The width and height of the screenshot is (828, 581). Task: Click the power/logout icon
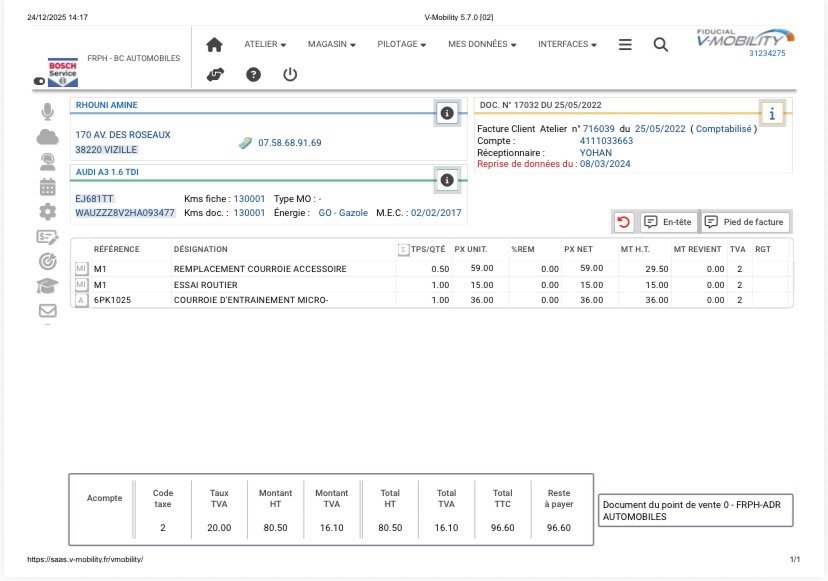pos(290,74)
